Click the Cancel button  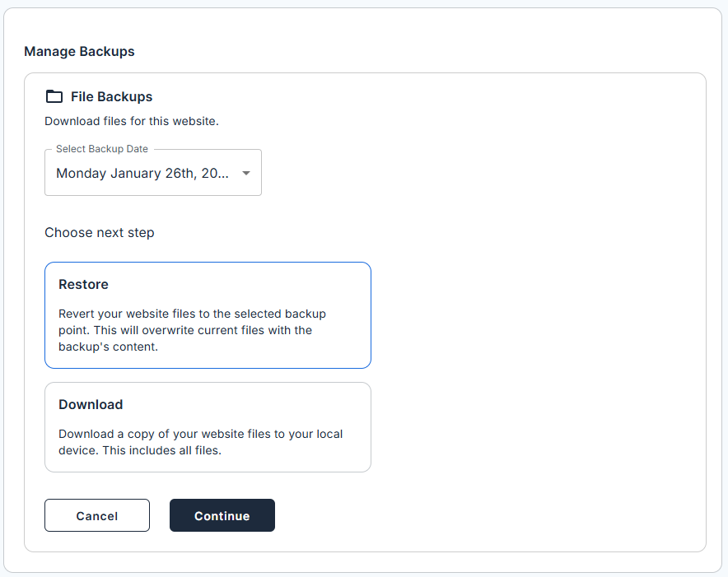96,515
